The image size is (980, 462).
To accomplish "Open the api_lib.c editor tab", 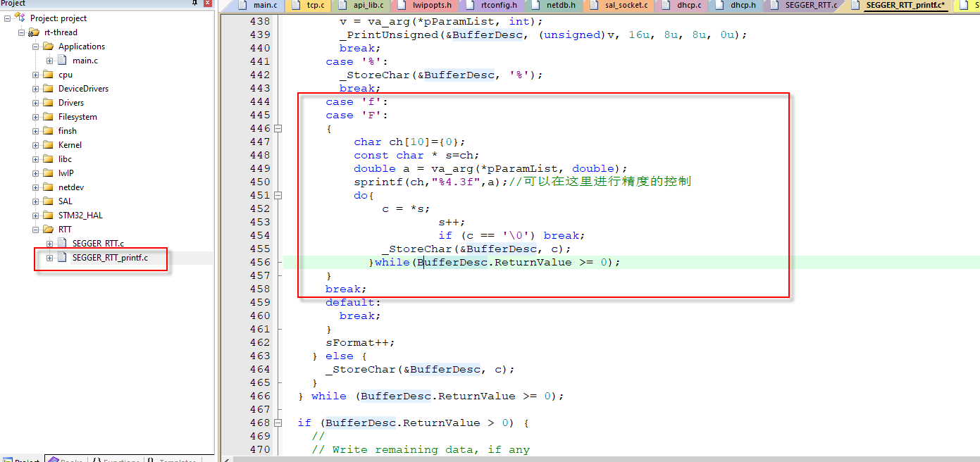I will (361, 6).
